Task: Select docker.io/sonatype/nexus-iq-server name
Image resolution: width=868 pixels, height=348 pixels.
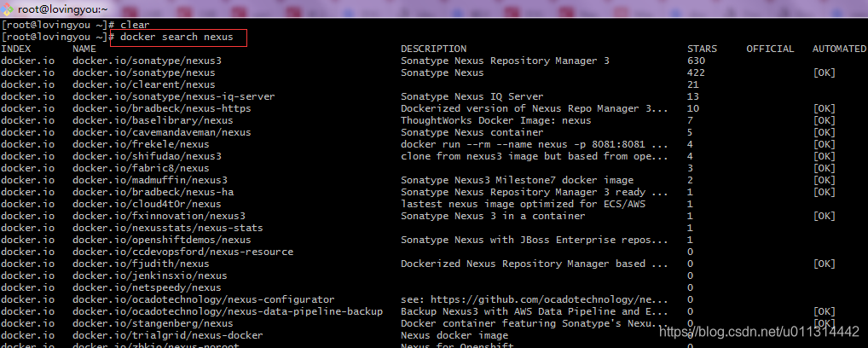Action: 174,96
